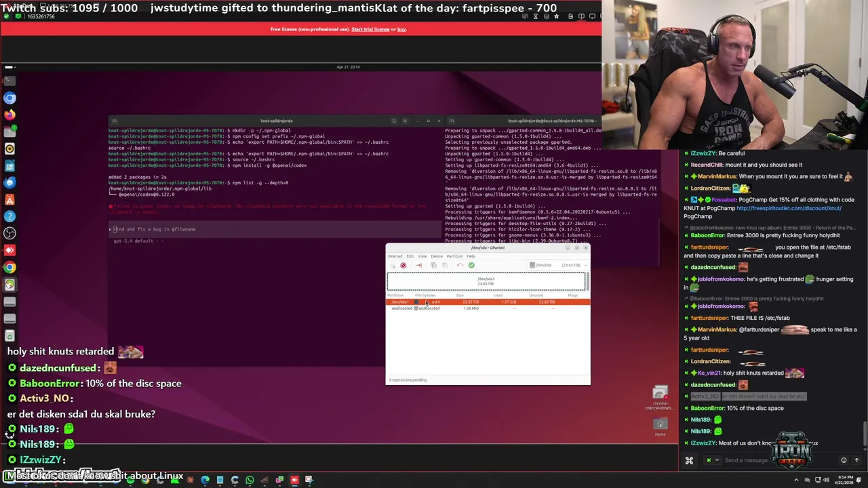Open the Trash icon in the dock
The image size is (868, 488).
9,336
